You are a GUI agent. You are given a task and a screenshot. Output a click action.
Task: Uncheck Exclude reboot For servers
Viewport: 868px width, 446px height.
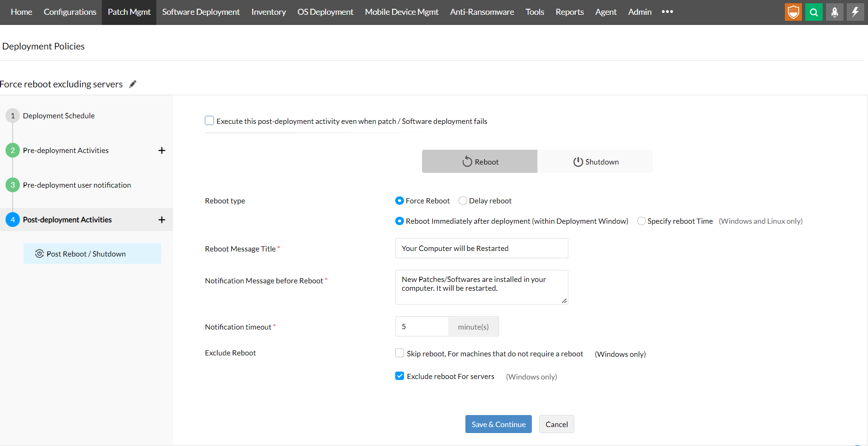[400, 376]
